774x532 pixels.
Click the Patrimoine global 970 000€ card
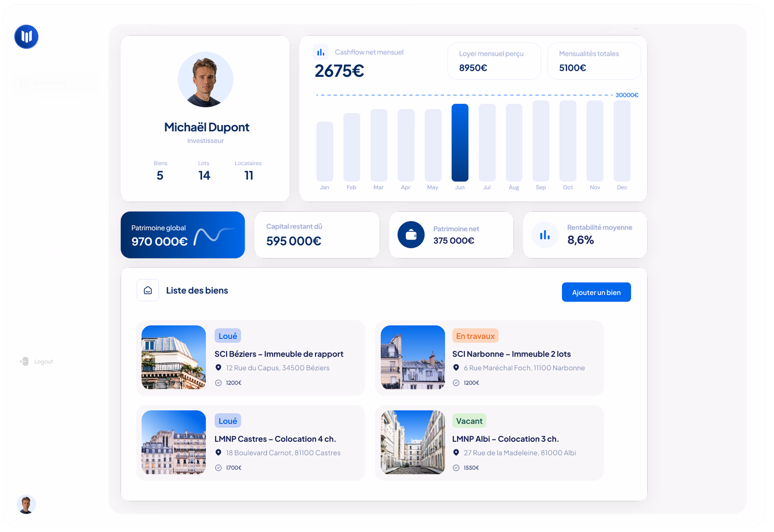182,235
